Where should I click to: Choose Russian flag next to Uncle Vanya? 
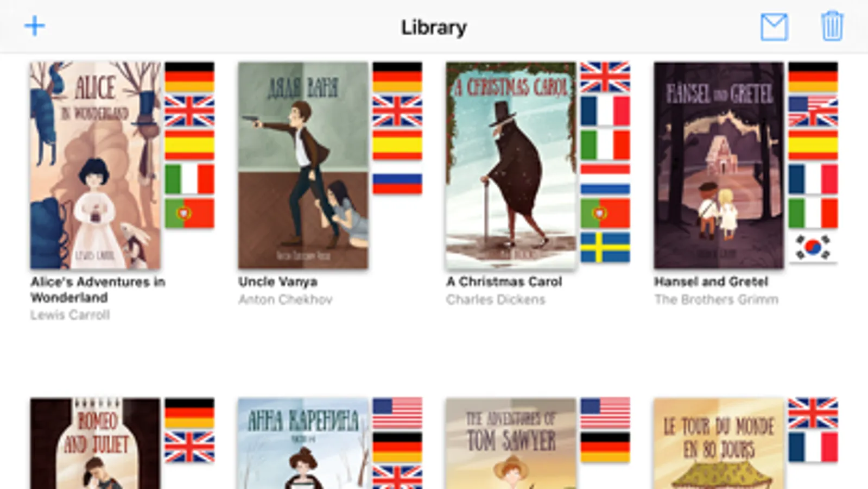pyautogui.click(x=397, y=179)
